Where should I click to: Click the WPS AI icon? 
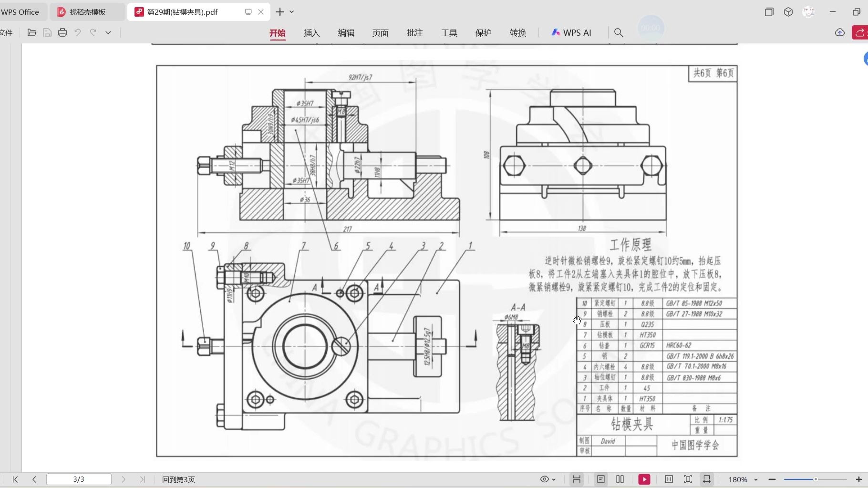tap(556, 32)
